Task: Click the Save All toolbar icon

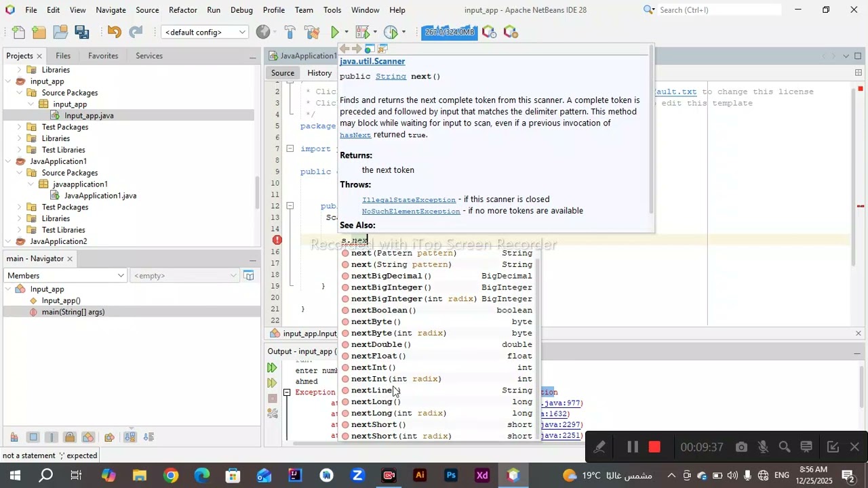Action: 82,32
